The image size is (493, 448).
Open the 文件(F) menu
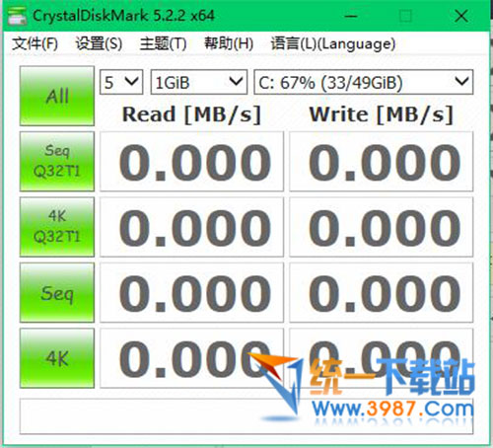[x=35, y=43]
